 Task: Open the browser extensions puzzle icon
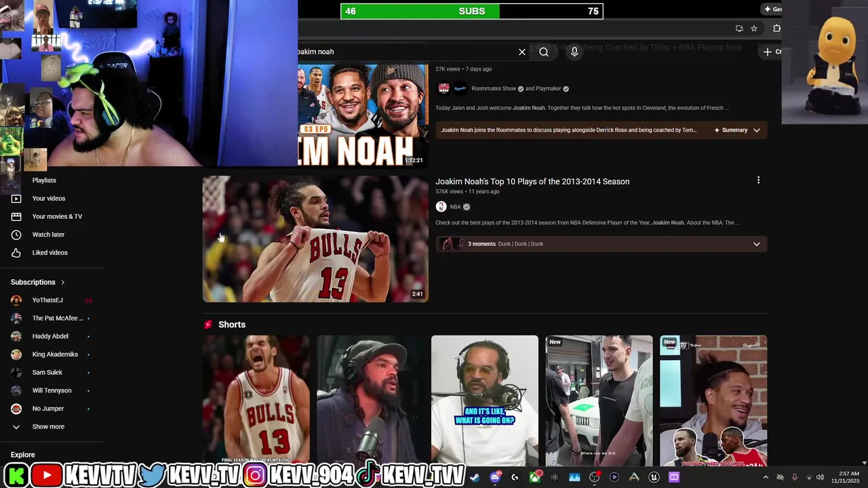[776, 28]
